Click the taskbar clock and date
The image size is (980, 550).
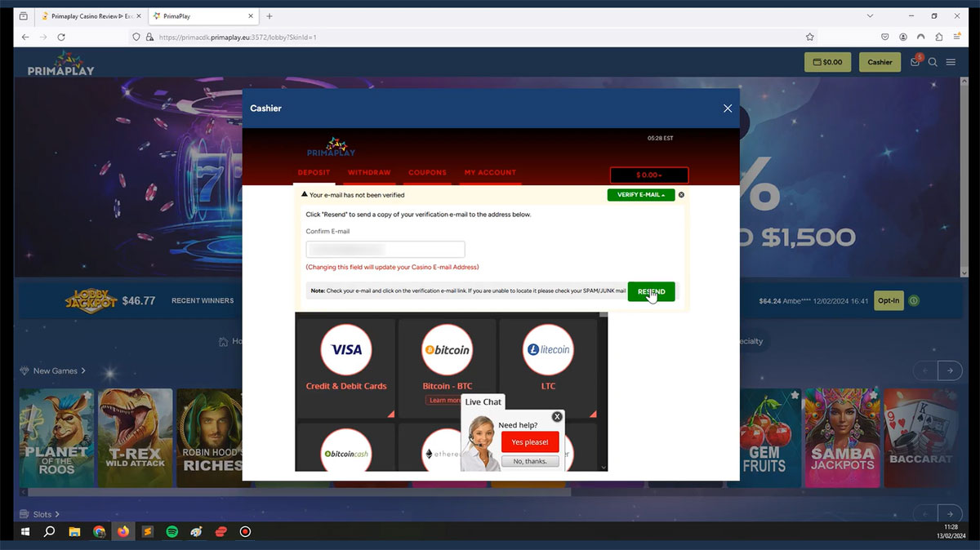click(950, 531)
